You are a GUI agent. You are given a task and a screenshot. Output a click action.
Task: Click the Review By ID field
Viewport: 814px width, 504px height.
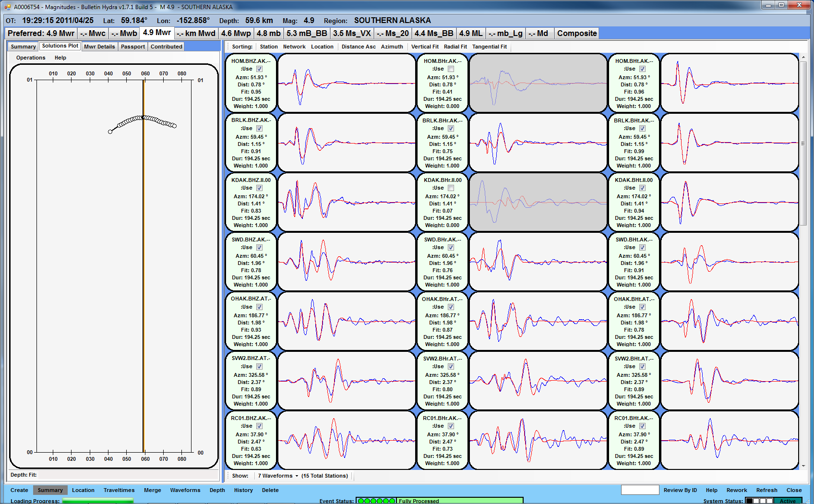point(640,490)
